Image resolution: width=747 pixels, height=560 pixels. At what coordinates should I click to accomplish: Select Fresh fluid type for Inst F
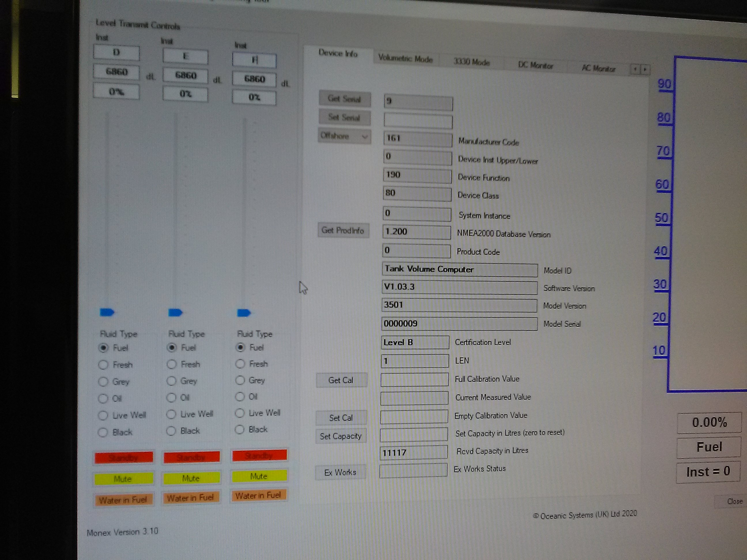(240, 364)
